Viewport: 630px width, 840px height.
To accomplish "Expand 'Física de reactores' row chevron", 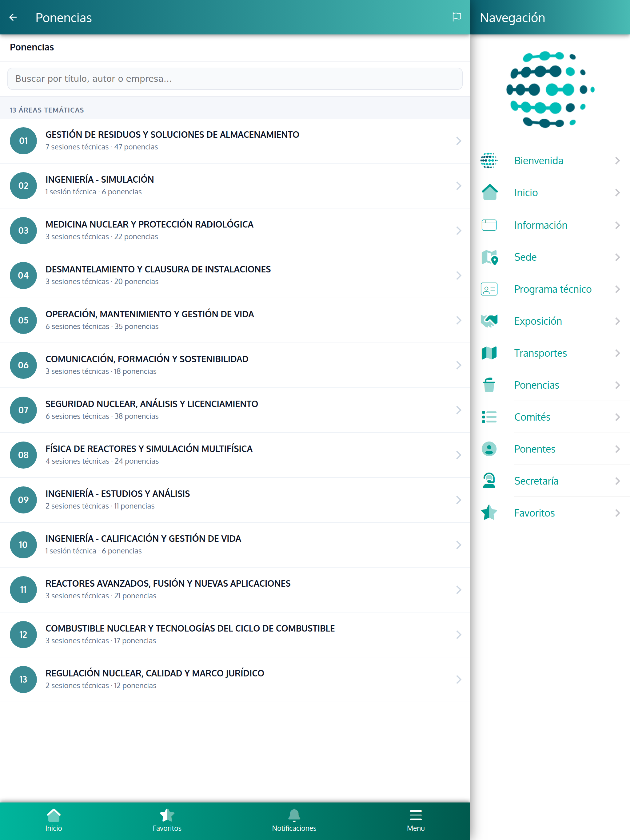I will point(459,455).
